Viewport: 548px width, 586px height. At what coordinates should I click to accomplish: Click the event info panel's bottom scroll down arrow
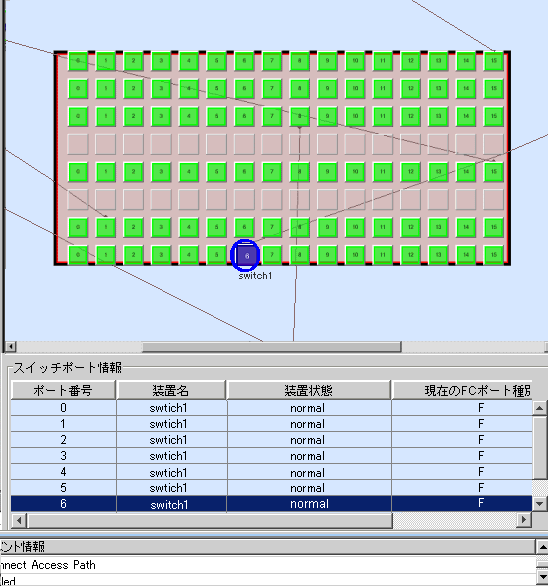[542, 578]
